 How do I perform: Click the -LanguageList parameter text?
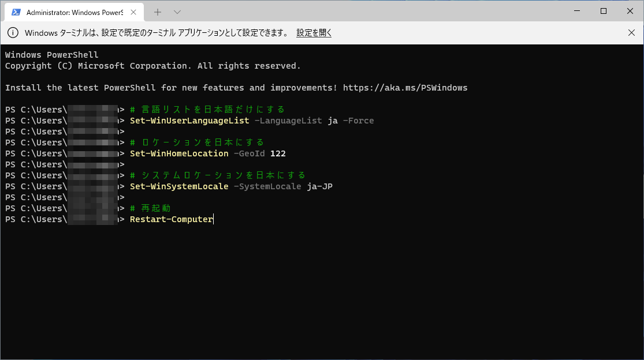288,121
